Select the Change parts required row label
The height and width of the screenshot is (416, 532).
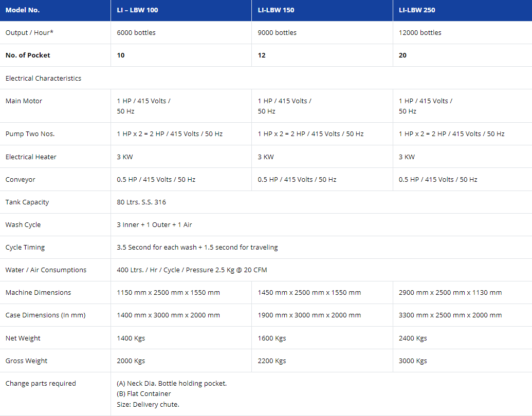(x=41, y=384)
